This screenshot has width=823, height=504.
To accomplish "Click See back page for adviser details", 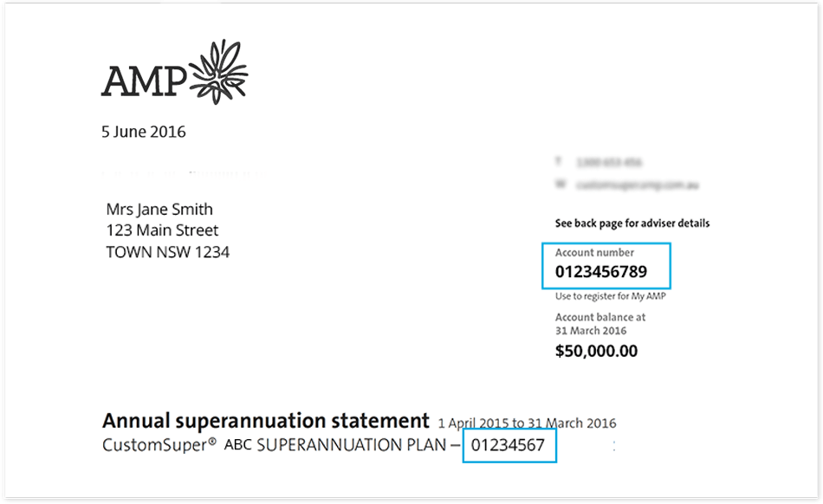I will point(632,223).
